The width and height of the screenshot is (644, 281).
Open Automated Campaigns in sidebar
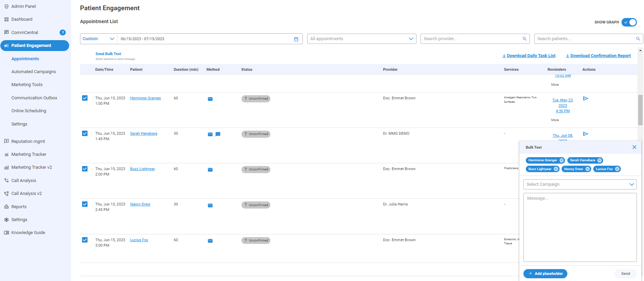[x=33, y=72]
